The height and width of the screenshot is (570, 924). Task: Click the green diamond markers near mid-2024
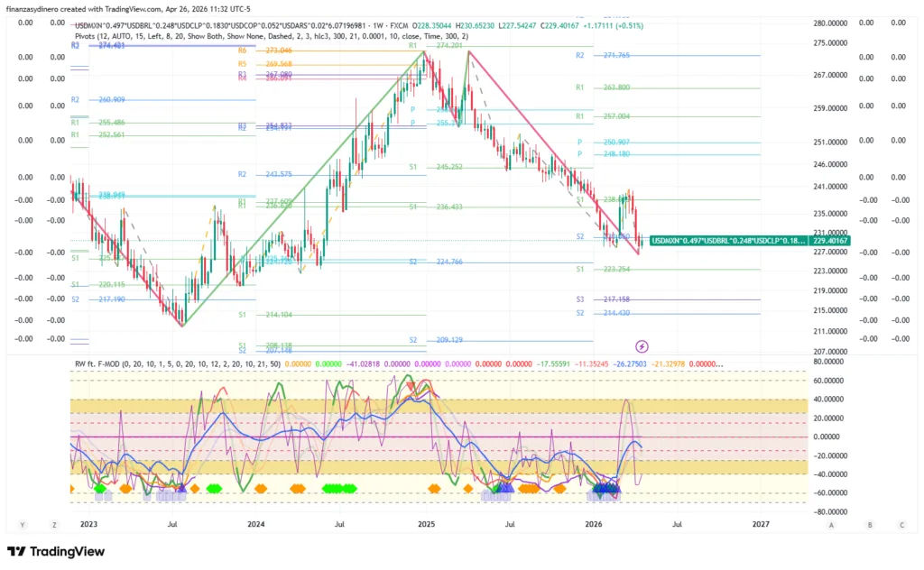(x=337, y=489)
